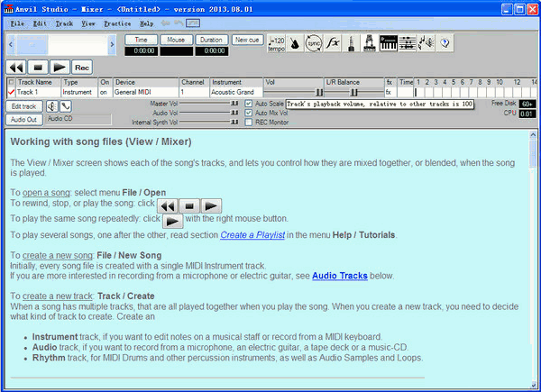The image size is (541, 392).
Task: Open the Practice menu
Action: tap(117, 23)
